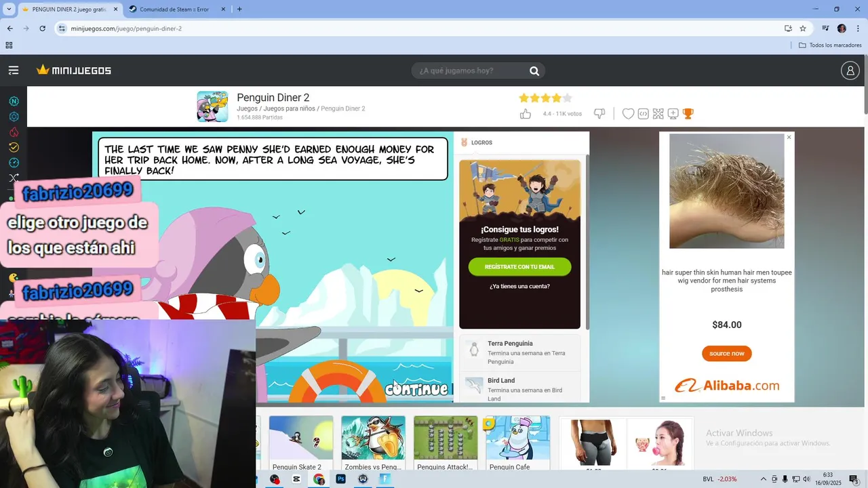Rate the game with the first star

[524, 98]
